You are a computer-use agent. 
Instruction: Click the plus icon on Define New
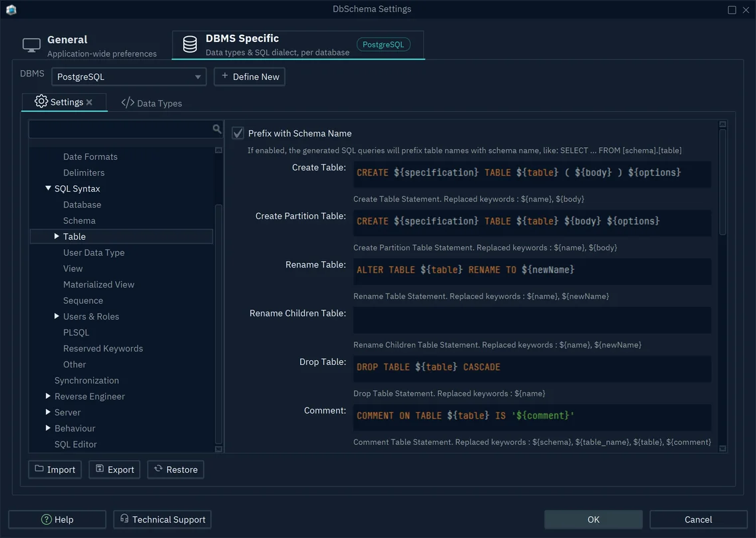click(225, 76)
